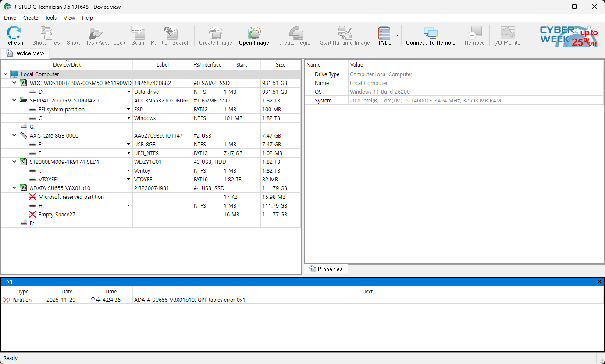Click the NVMe icon of SHPP41-2000GM
The image size is (605, 364).
[x=24, y=100]
